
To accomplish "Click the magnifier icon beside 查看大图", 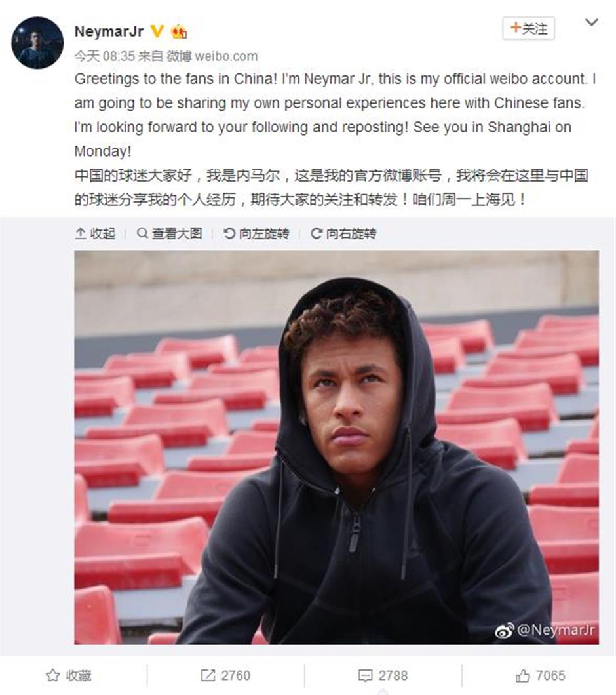I will 142,233.
